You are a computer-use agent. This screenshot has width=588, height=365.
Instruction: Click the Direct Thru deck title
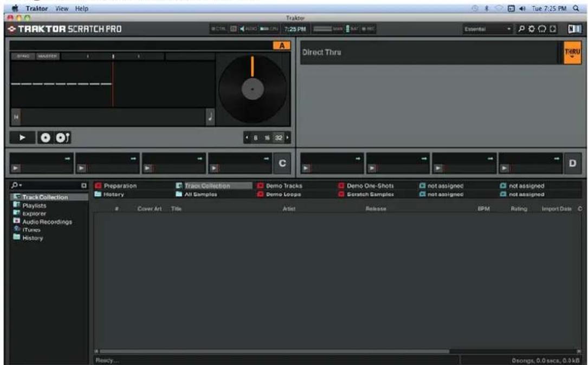[322, 53]
